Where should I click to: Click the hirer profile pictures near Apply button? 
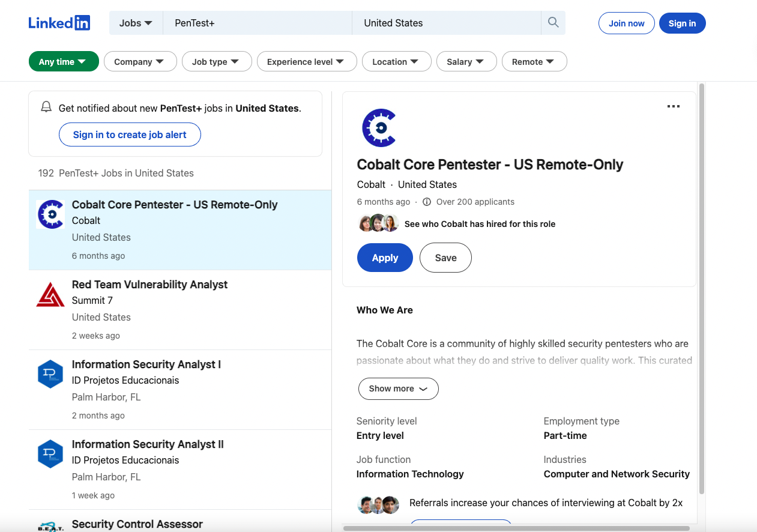tap(378, 223)
